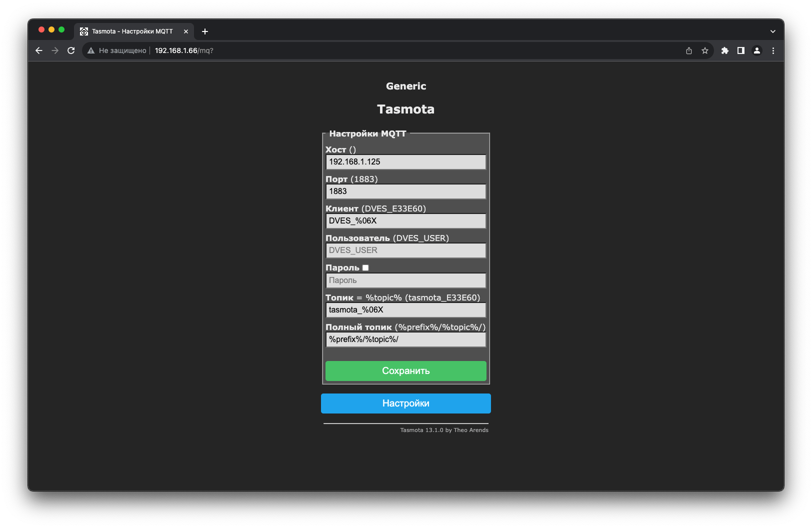
Task: Open the Chrome profile menu
Action: tap(757, 50)
